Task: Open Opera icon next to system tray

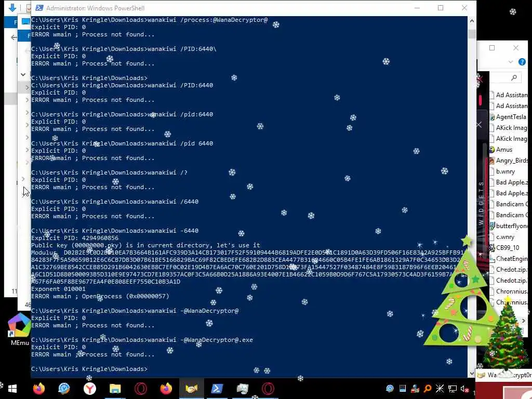Action: tap(268, 389)
